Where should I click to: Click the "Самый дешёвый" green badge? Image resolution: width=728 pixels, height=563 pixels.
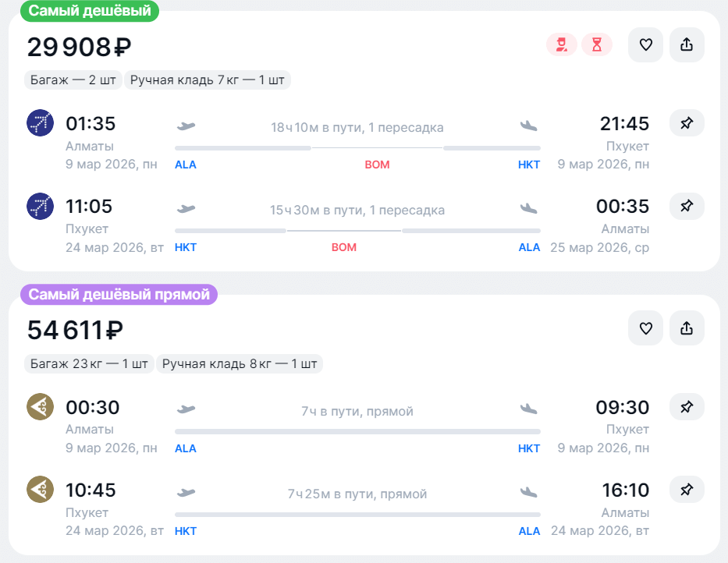point(89,11)
